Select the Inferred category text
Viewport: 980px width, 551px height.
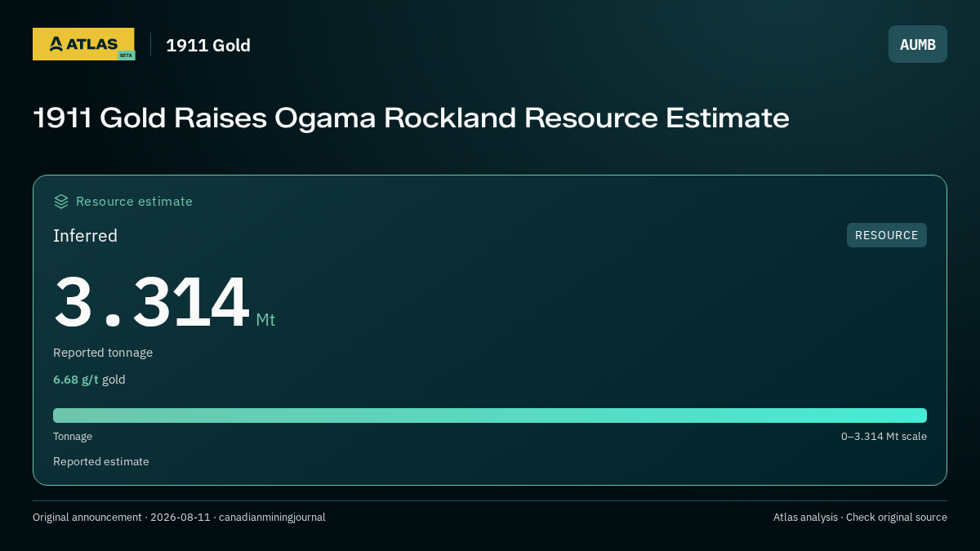pos(85,236)
